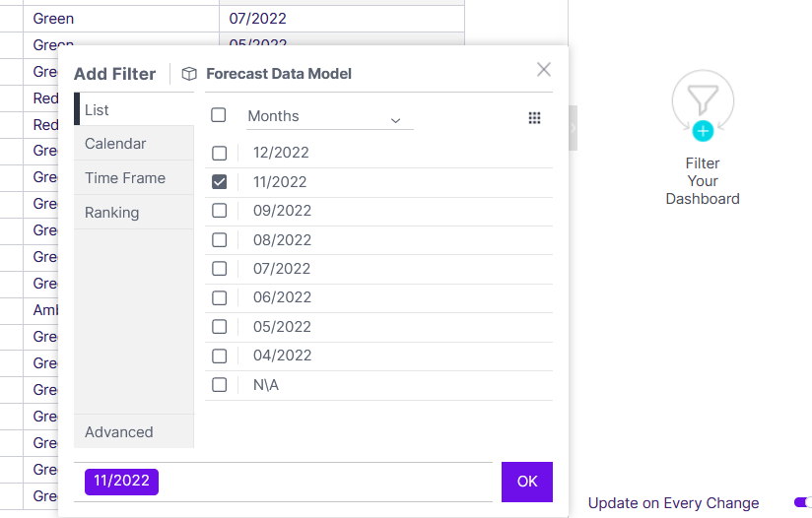This screenshot has width=812, height=518.
Task: Confirm the filter with OK
Action: coord(527,482)
